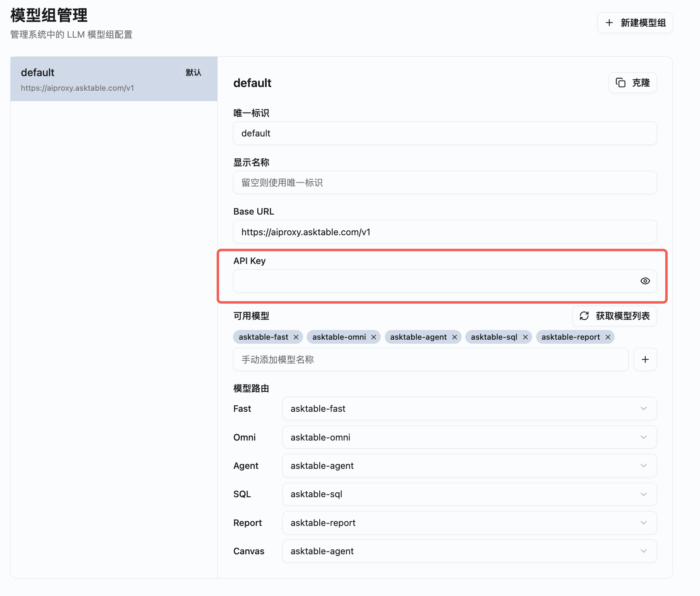Expand the Canvas routing dropdown

(643, 551)
